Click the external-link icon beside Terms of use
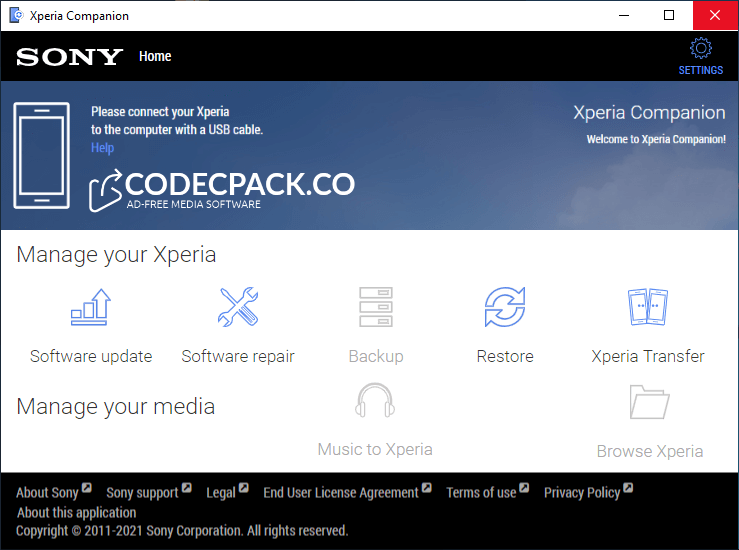 pos(524,487)
